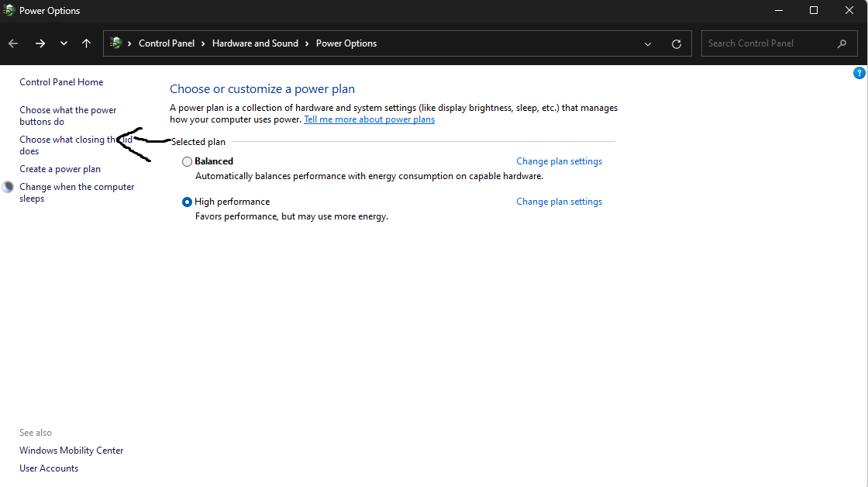868x487 pixels.
Task: Click the Power Options title bar icon
Action: 8,11
